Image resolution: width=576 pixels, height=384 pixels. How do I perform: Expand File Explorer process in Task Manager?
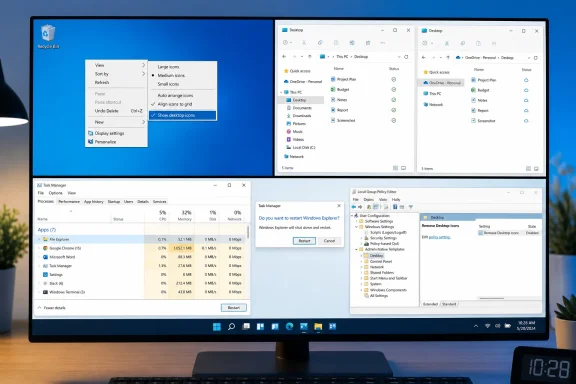(39, 239)
